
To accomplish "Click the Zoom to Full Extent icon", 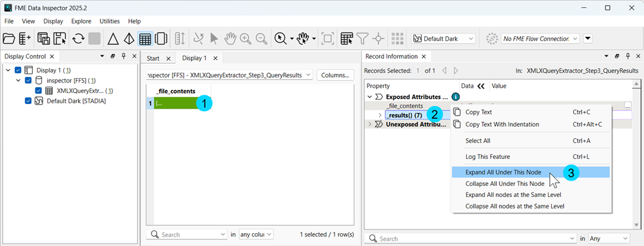I will pyautogui.click(x=327, y=39).
